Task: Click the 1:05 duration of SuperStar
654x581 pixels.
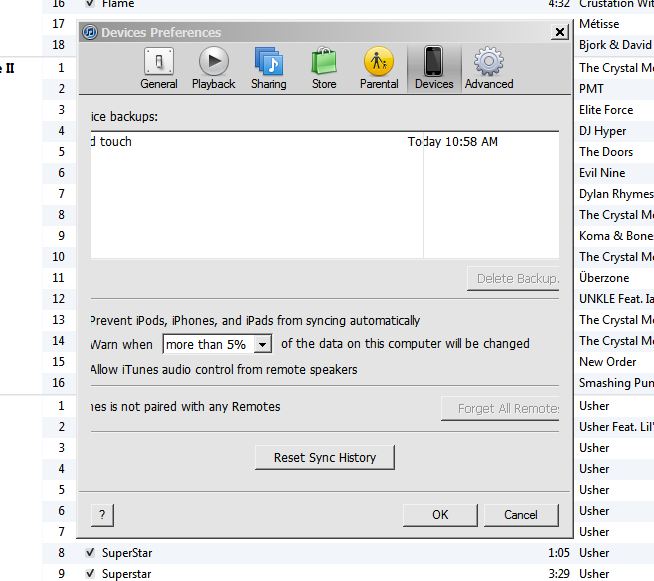Action: point(559,553)
